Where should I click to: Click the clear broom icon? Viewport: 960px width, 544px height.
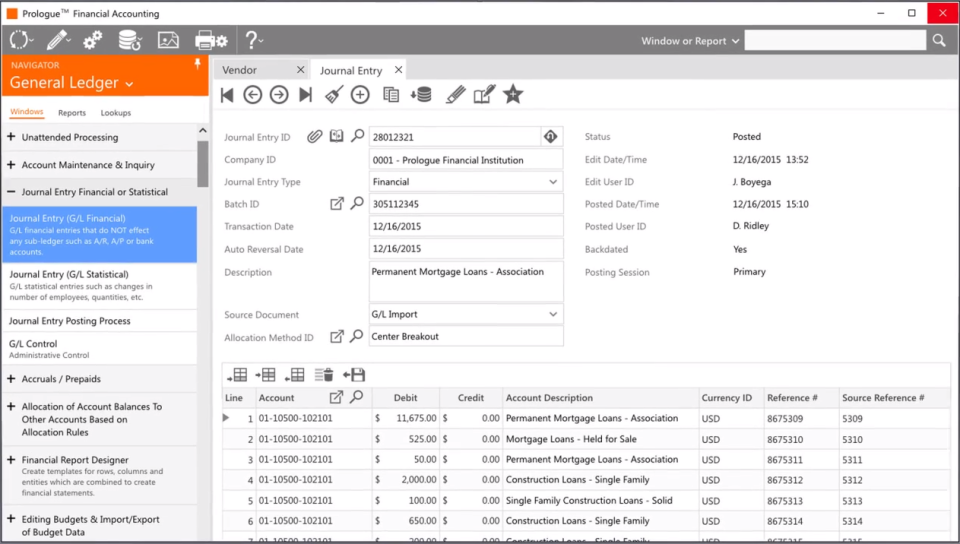(x=334, y=95)
